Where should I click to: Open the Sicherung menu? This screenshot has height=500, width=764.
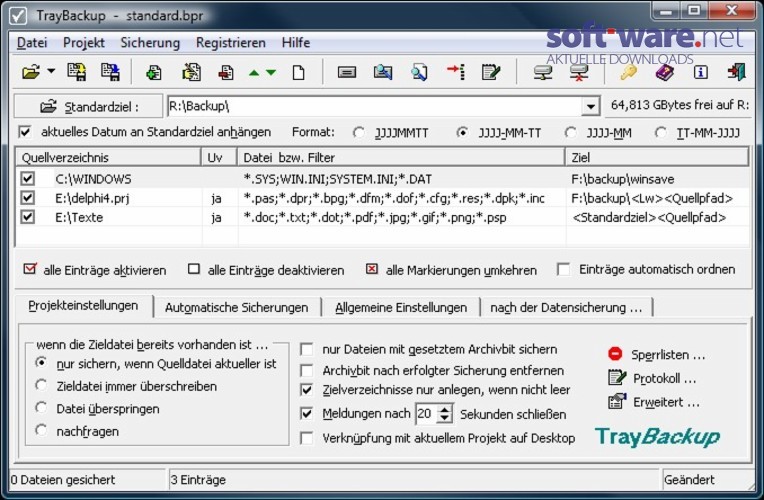(x=150, y=43)
